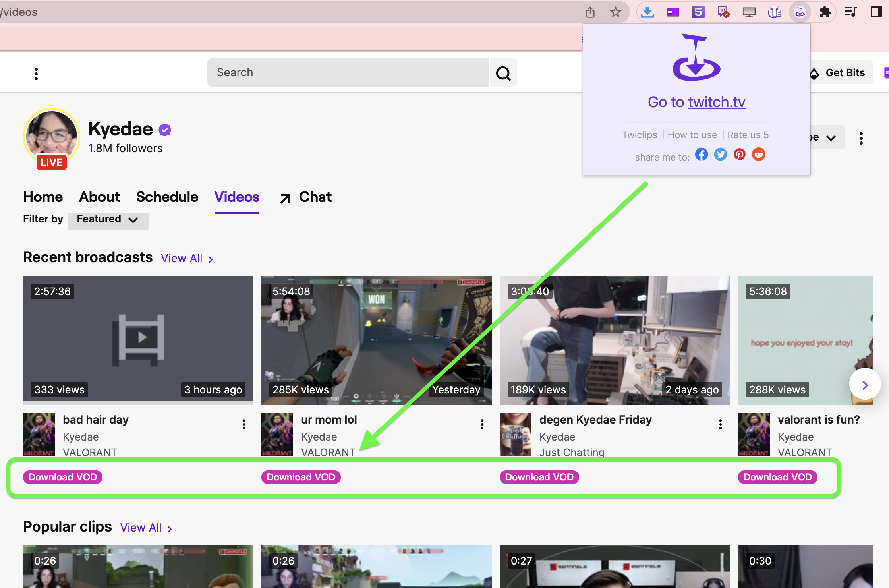The height and width of the screenshot is (588, 889).
Task: Click the Twiclips logo in popup
Action: pos(696,58)
